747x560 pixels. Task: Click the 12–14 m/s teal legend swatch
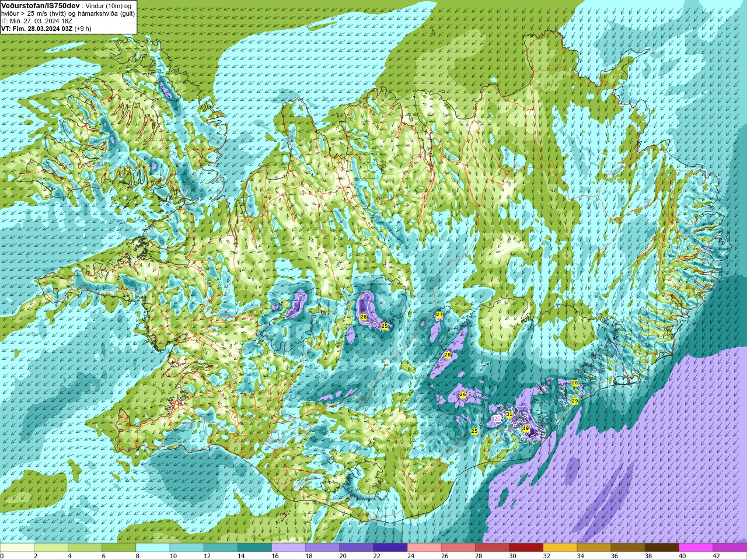coord(221,548)
